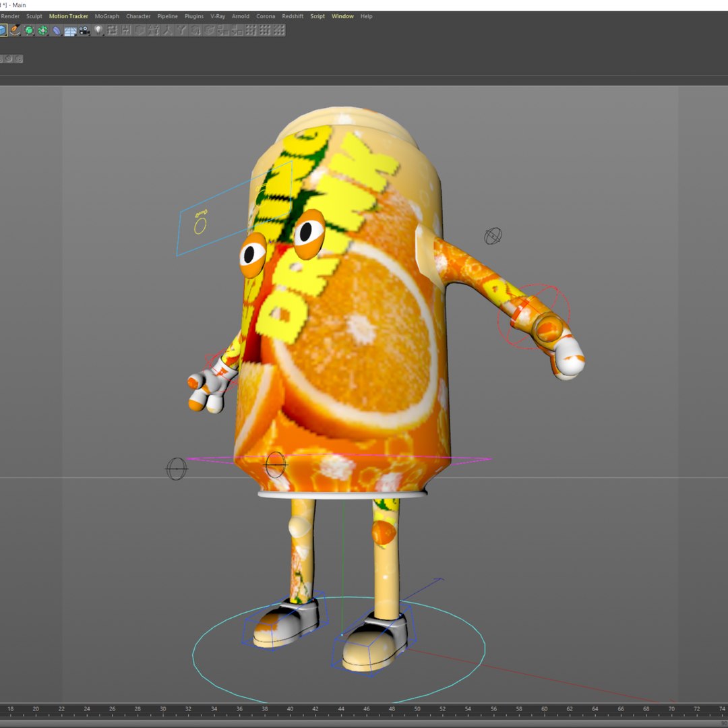Open the Redshift menu
Image resolution: width=728 pixels, height=728 pixels.
coord(293,16)
